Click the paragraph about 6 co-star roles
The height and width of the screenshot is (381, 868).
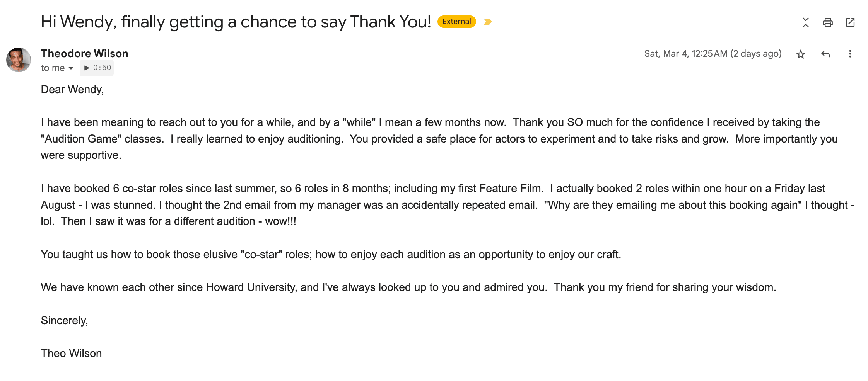448,205
